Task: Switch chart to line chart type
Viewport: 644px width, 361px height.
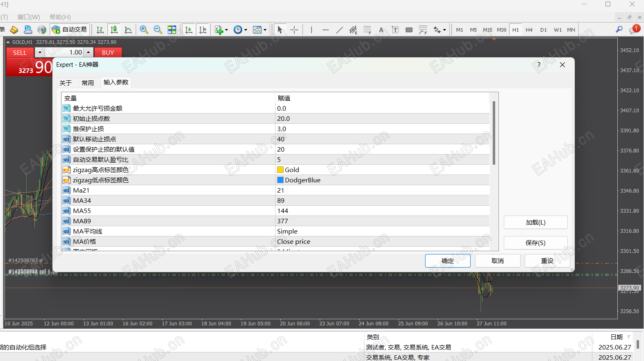Action: tap(128, 30)
